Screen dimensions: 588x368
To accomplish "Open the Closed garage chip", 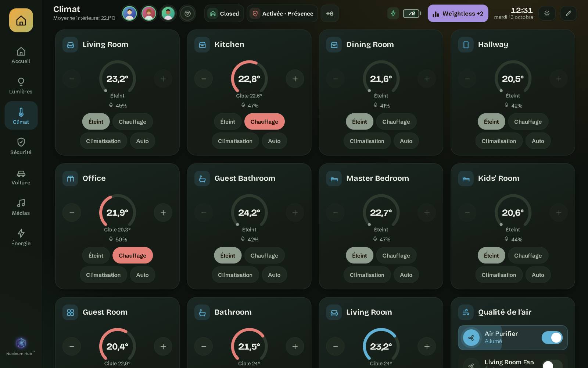I will pos(224,14).
